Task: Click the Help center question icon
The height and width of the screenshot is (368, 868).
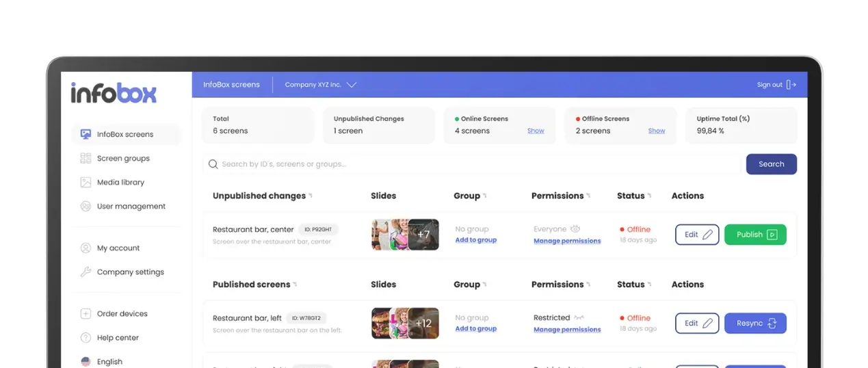Action: coord(86,337)
